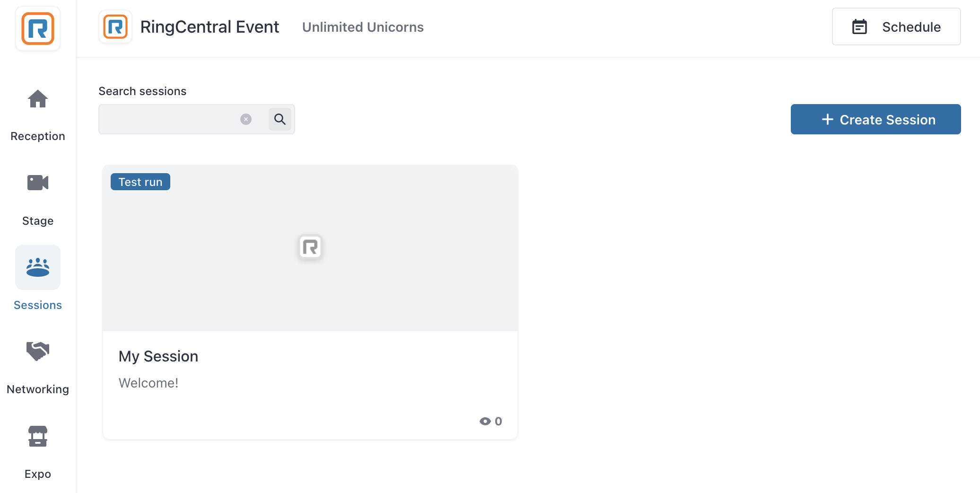Open the Reception home icon

click(38, 99)
